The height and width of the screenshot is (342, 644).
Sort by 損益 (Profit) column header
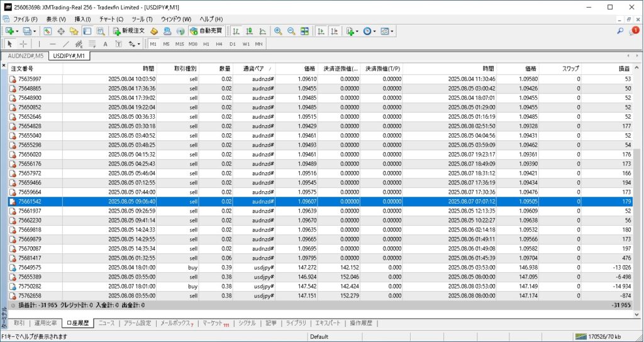pyautogui.click(x=623, y=69)
